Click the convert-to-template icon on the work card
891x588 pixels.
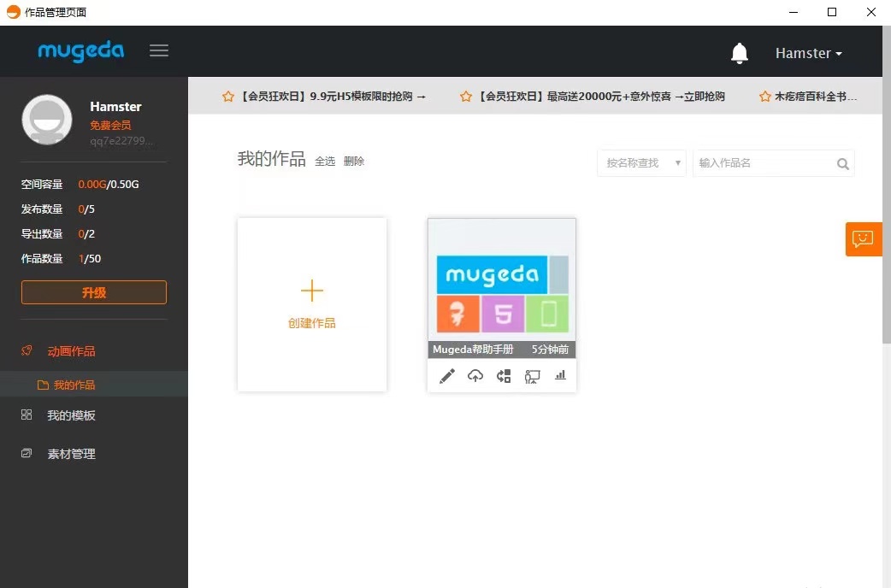(x=504, y=376)
